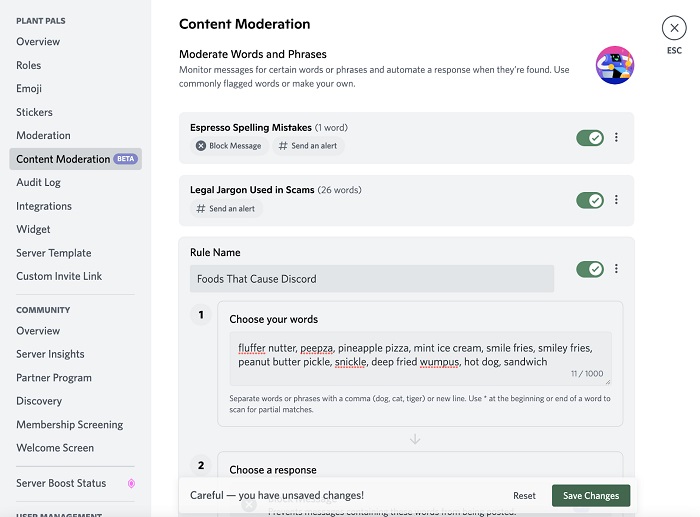Go to Server Insights in the sidebar
Image resolution: width=700 pixels, height=517 pixels.
[x=50, y=354]
